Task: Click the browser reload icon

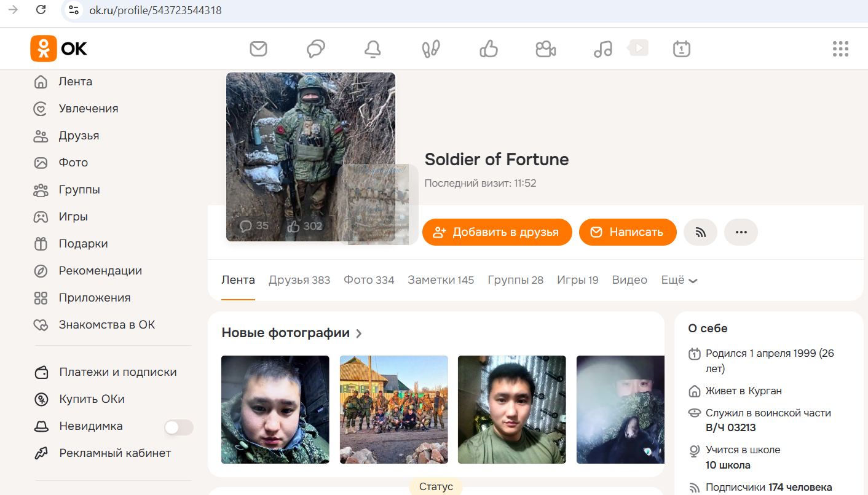Action: click(39, 10)
